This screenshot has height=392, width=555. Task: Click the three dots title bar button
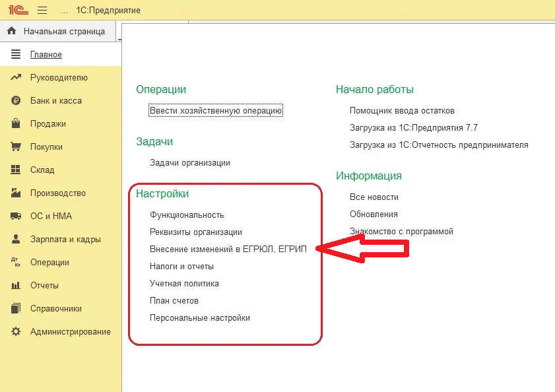coord(63,11)
